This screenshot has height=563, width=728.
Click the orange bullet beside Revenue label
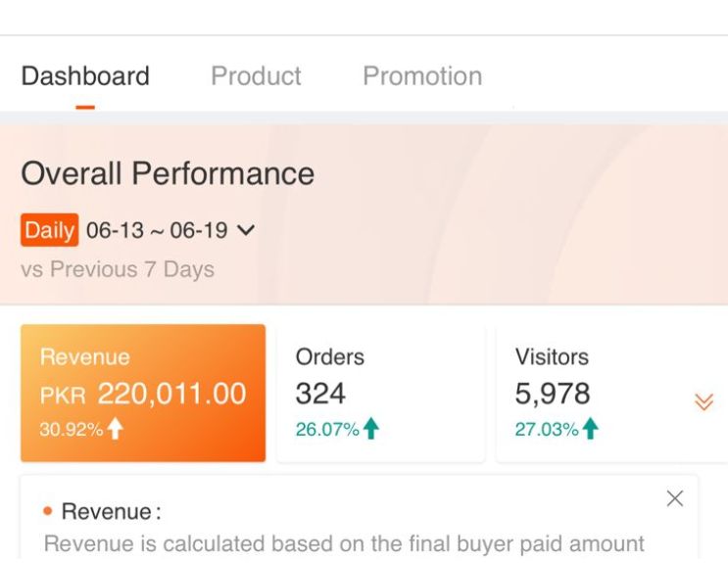pos(46,512)
